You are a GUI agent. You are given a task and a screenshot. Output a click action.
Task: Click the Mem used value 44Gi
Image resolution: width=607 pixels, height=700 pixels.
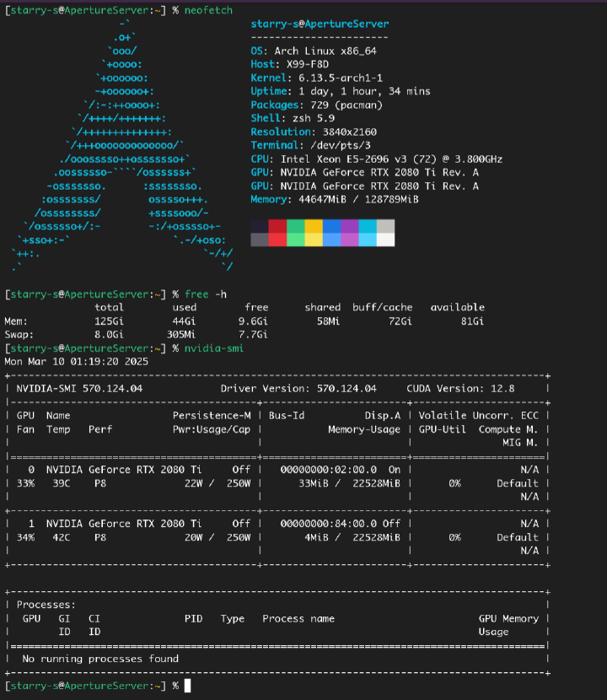tap(184, 321)
